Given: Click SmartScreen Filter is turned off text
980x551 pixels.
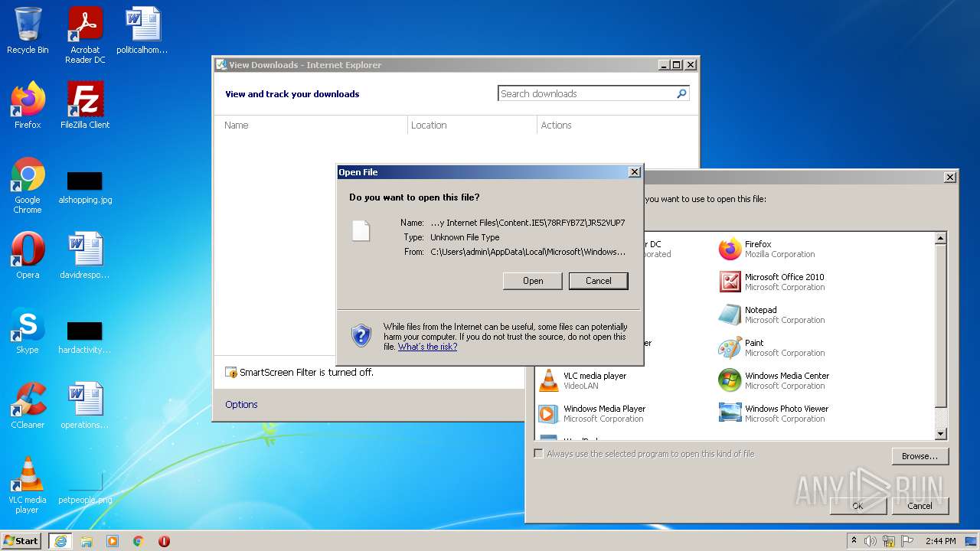Looking at the screenshot, I should coord(306,373).
